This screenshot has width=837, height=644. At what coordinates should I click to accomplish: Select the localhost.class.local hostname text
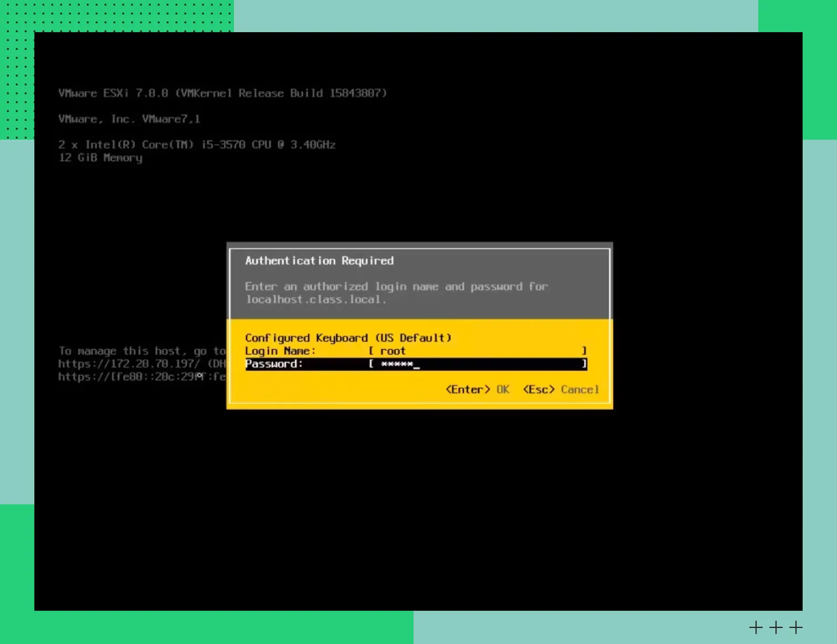pyautogui.click(x=315, y=300)
